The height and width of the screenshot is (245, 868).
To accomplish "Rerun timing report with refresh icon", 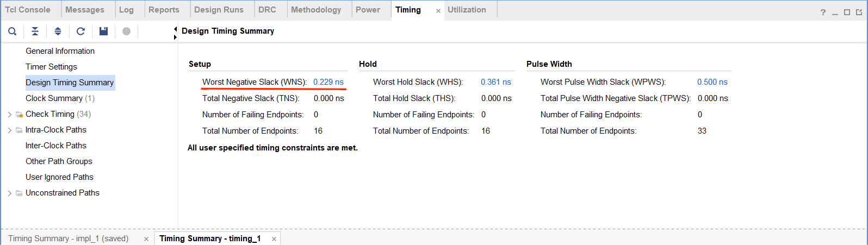I will point(80,32).
